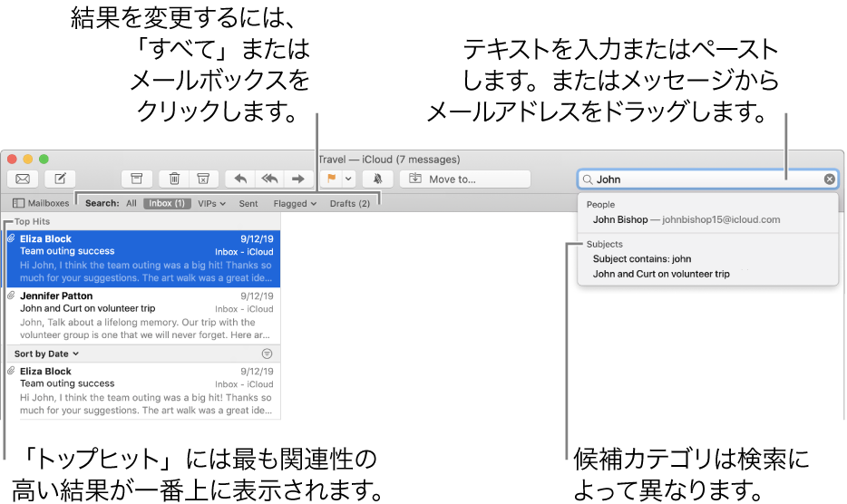
Task: Expand the Flagged dropdown in the favorites bar
Action: [x=295, y=203]
